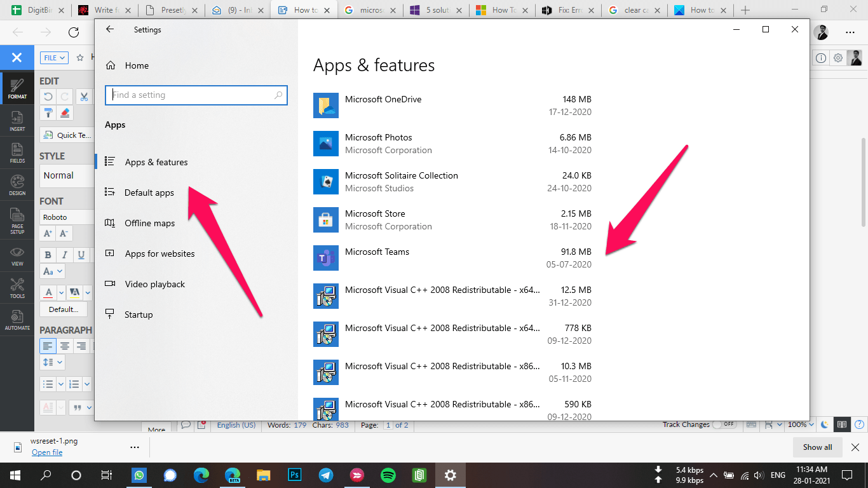
Task: Click the Quick Text button
Action: pos(67,135)
